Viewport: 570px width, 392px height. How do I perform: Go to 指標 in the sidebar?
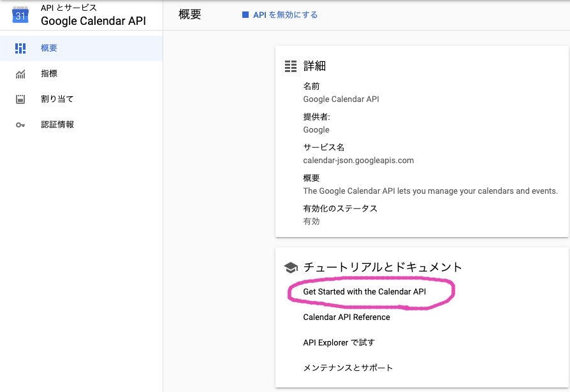click(x=82, y=74)
